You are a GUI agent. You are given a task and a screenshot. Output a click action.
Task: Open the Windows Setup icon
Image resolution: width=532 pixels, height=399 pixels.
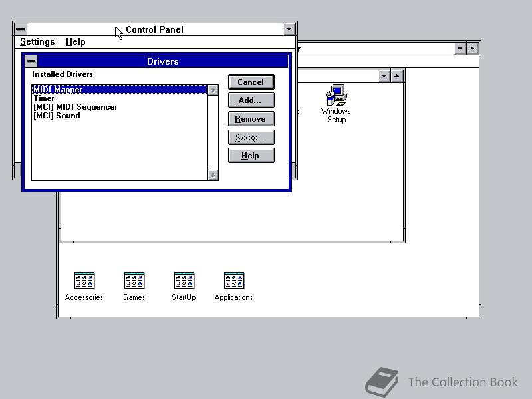[x=336, y=104]
